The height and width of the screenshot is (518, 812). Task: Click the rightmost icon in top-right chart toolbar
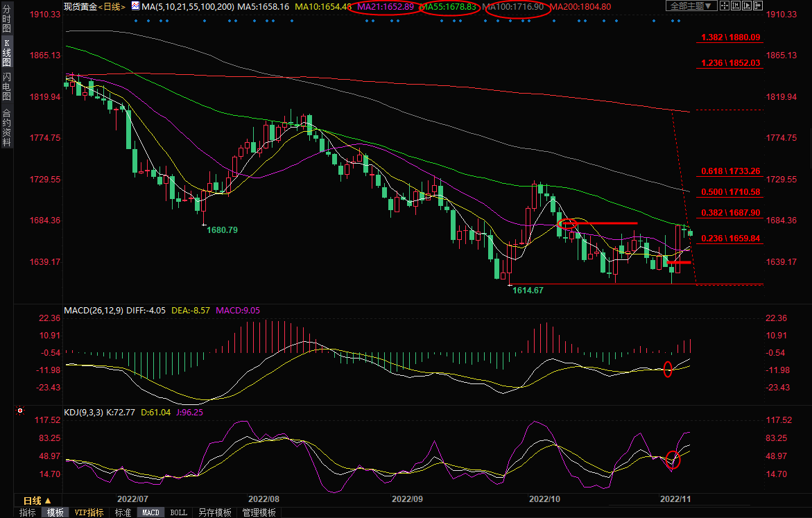[757, 6]
